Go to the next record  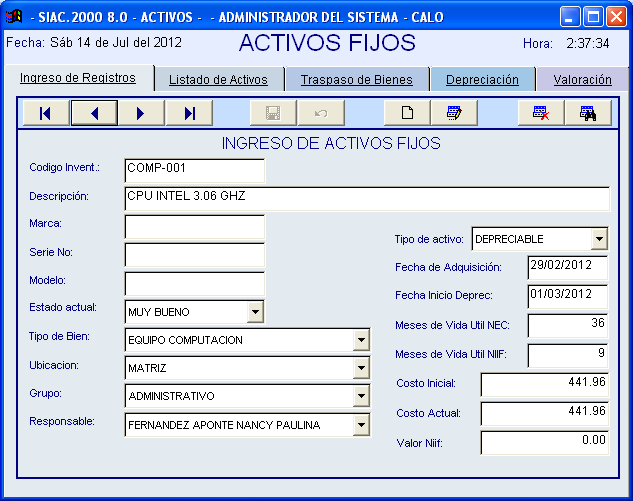click(x=141, y=113)
